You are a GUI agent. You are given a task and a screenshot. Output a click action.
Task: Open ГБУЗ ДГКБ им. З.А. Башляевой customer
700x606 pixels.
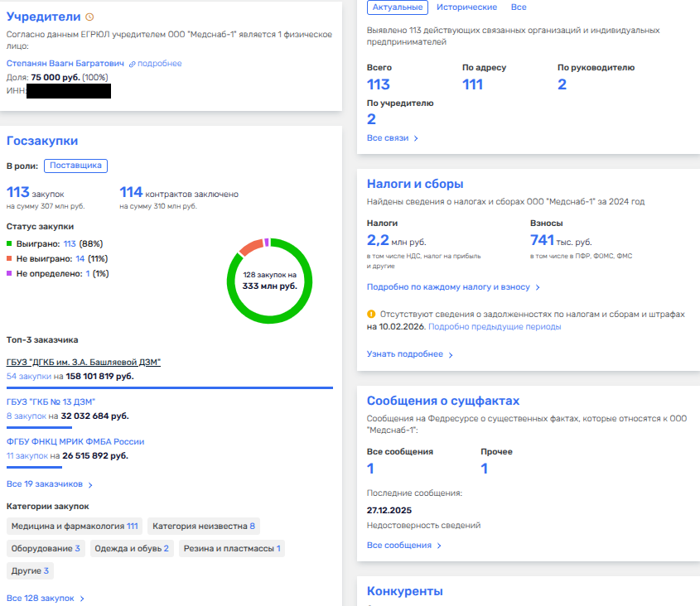click(84, 363)
